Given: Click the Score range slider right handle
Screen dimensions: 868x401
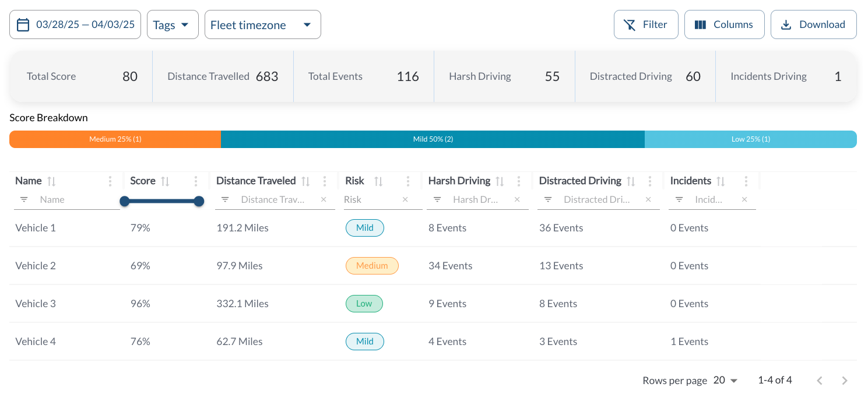Looking at the screenshot, I should (x=199, y=201).
